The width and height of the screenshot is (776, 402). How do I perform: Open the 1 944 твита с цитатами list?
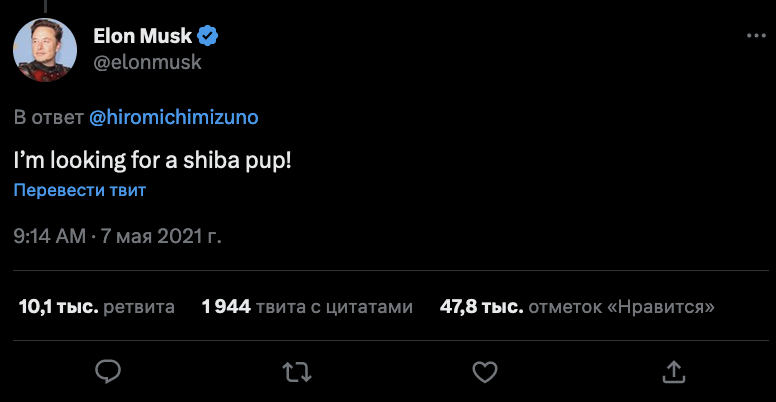(x=306, y=307)
